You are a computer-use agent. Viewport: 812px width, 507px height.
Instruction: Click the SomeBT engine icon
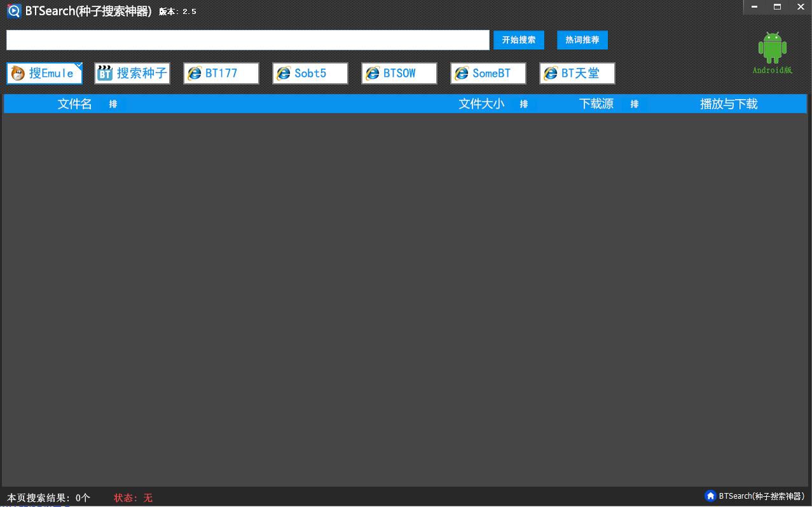[x=460, y=73]
